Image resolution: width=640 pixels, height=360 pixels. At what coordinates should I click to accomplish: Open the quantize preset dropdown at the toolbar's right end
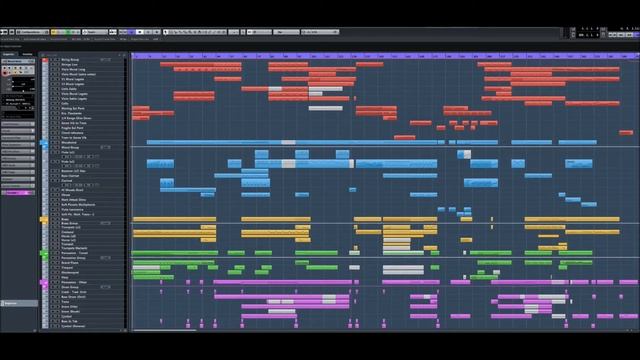[x=320, y=32]
